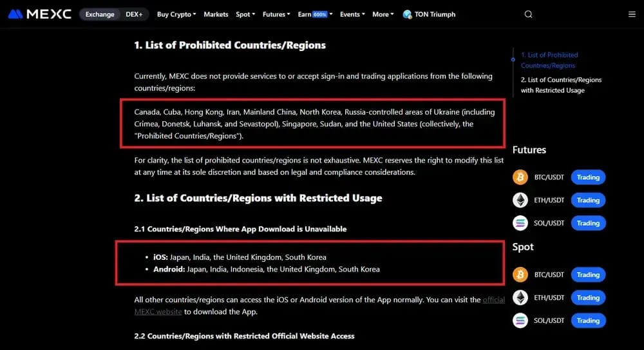Click Trading button for Spot ETH/USDT
Image resolution: width=644 pixels, height=350 pixels.
588,297
